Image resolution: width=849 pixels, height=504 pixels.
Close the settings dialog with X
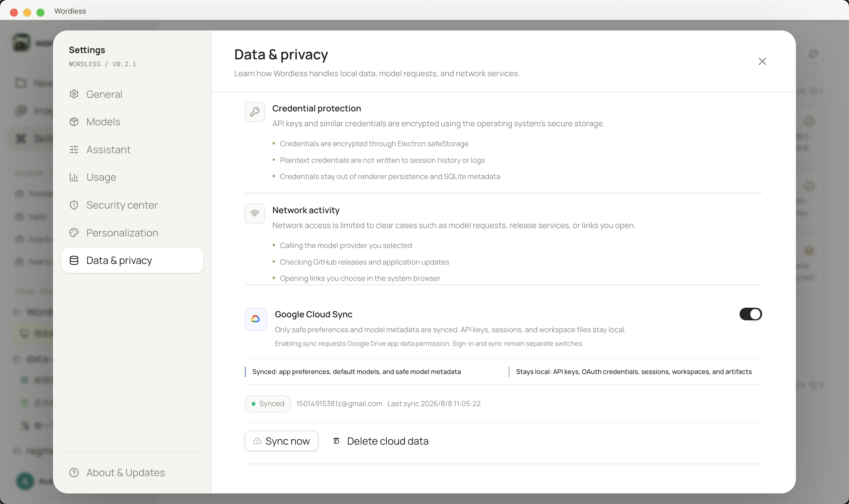(x=762, y=61)
